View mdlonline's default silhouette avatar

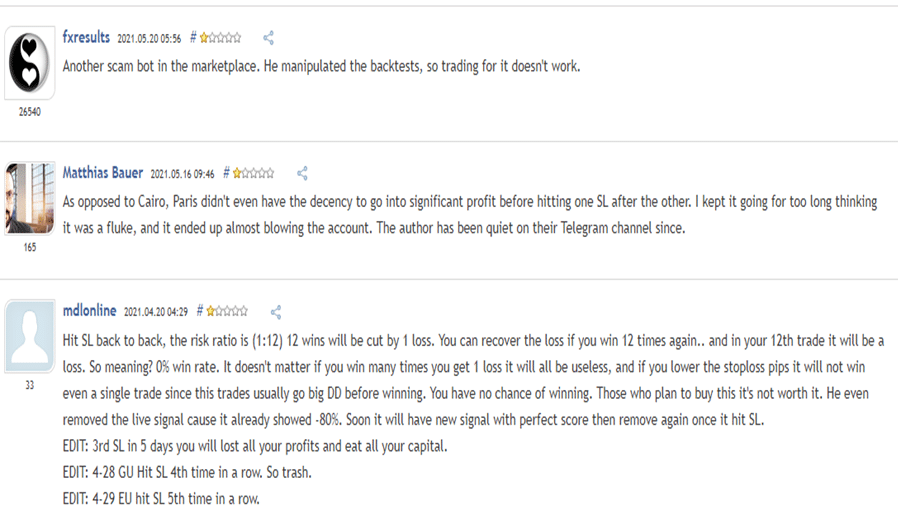tap(30, 336)
